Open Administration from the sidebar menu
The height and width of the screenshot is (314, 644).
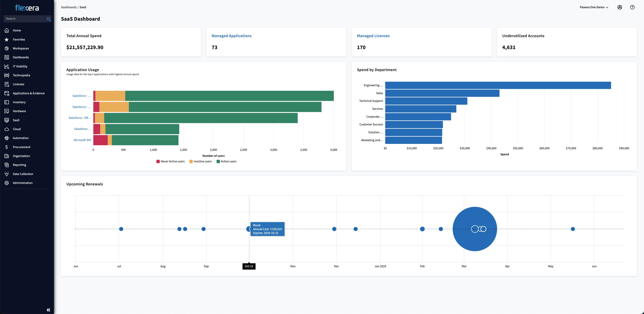click(23, 183)
